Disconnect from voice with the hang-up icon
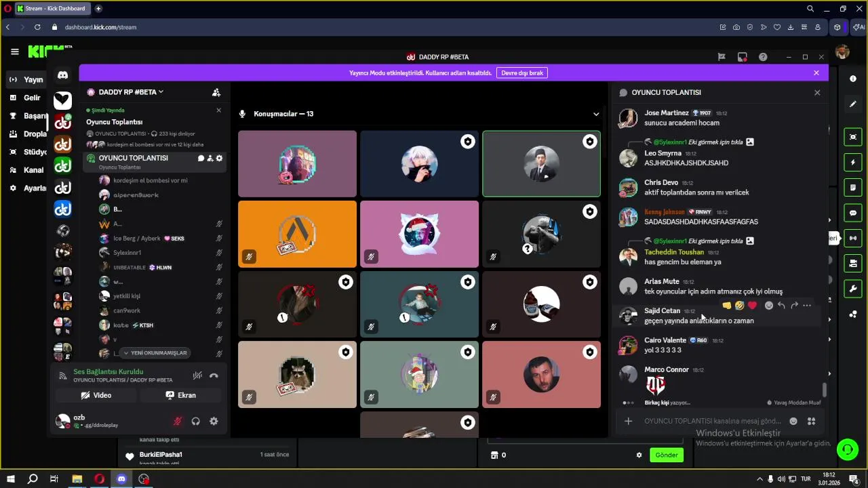Viewport: 868px width, 488px height. point(214,375)
